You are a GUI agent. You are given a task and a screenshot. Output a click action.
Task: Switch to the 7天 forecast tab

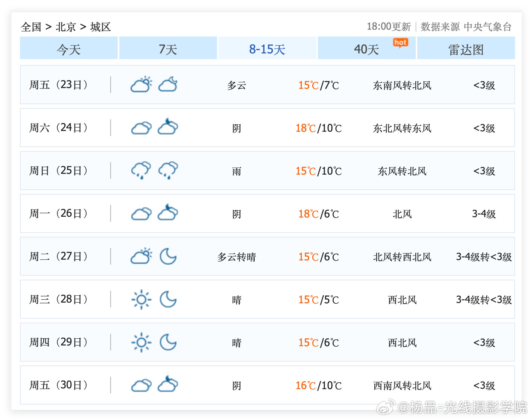(x=168, y=48)
